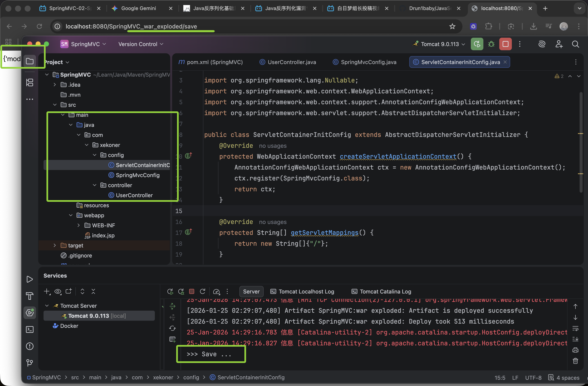This screenshot has width=588, height=386.
Task: Toggle soft-wrap in the Tomcat console output
Action: [576, 329]
